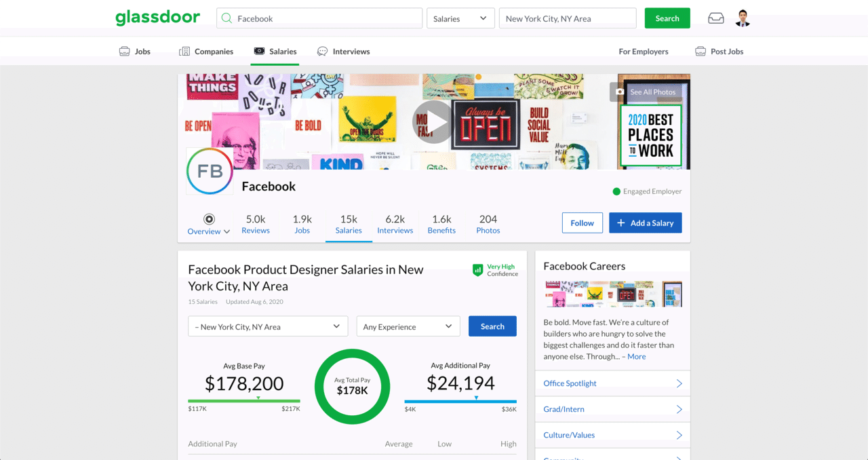
Task: Click the New York City location search field
Action: 568,18
